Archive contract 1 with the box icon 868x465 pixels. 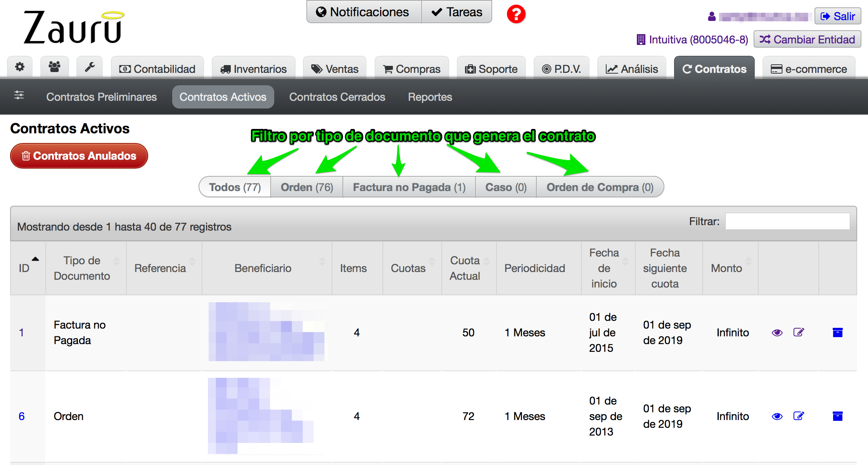pos(838,332)
